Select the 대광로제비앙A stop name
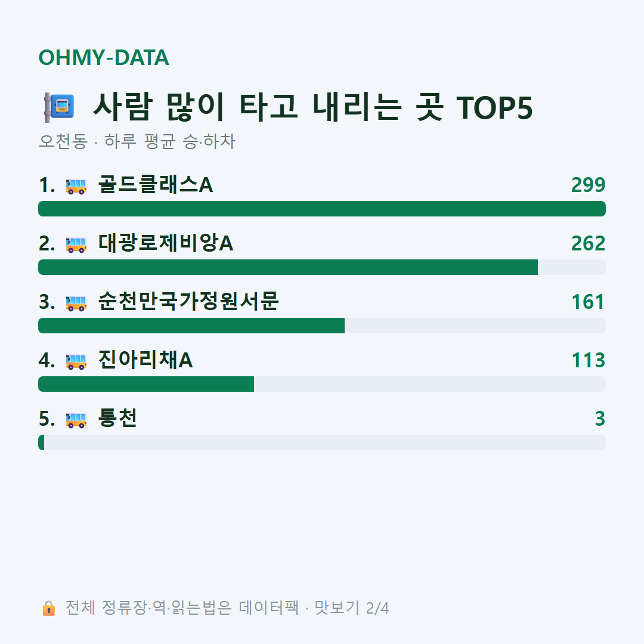This screenshot has height=644, width=644. [x=166, y=243]
